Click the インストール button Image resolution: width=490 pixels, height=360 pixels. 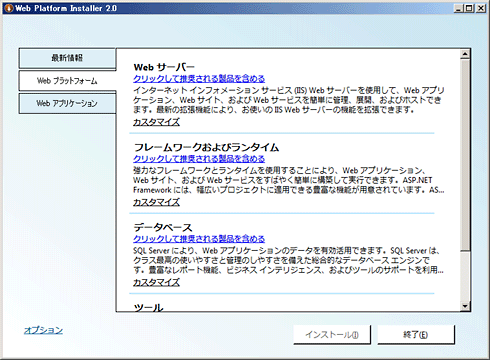tap(332, 335)
